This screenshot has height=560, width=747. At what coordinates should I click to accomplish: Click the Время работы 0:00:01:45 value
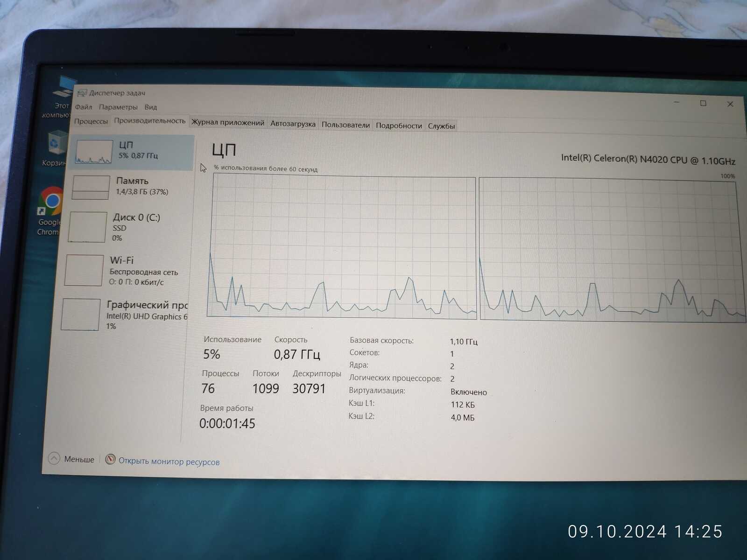(227, 423)
